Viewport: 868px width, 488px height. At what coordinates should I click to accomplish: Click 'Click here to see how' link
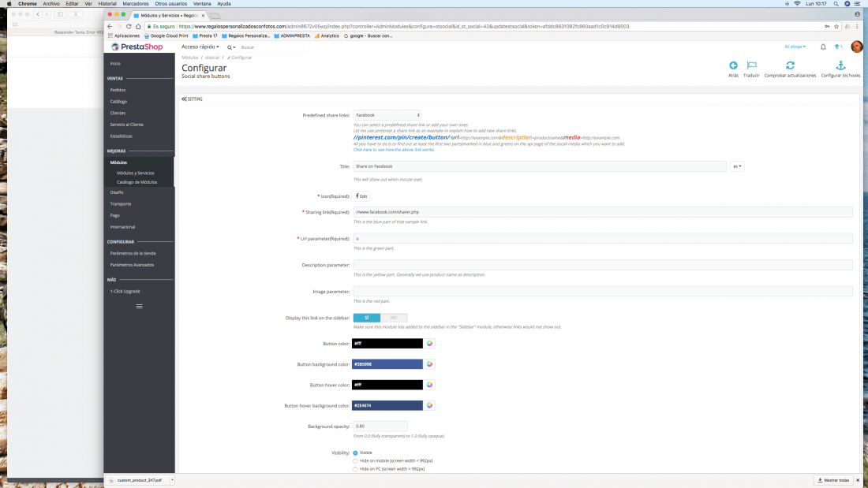(394, 150)
